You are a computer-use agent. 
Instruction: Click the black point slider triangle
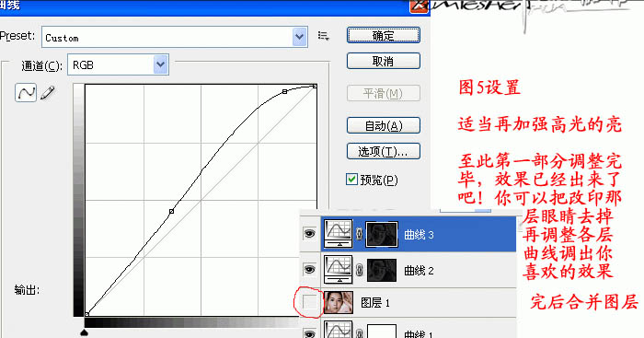(x=85, y=332)
